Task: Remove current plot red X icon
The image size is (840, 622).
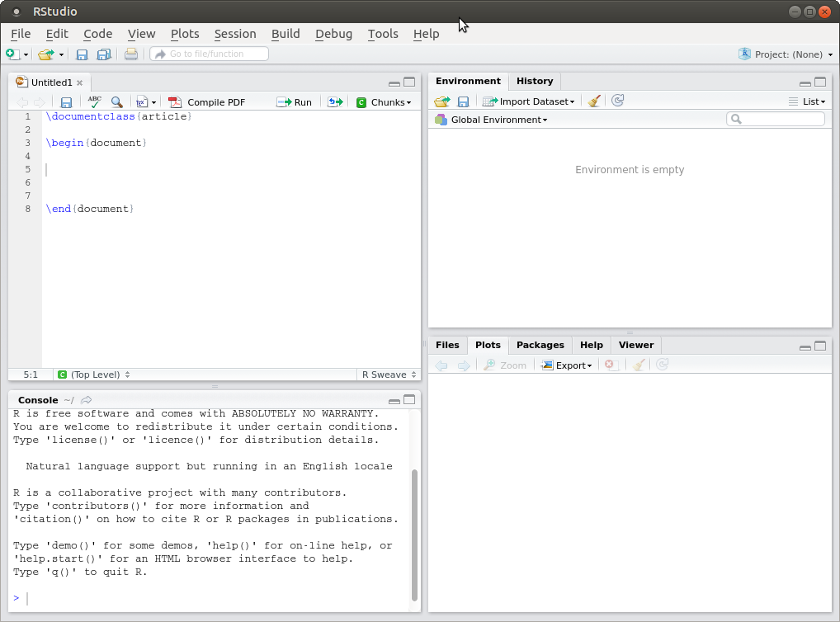Action: tap(611, 365)
